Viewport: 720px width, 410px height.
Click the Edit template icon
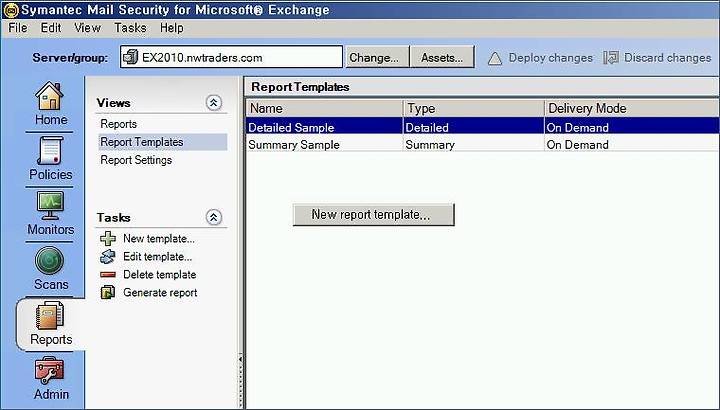point(108,256)
